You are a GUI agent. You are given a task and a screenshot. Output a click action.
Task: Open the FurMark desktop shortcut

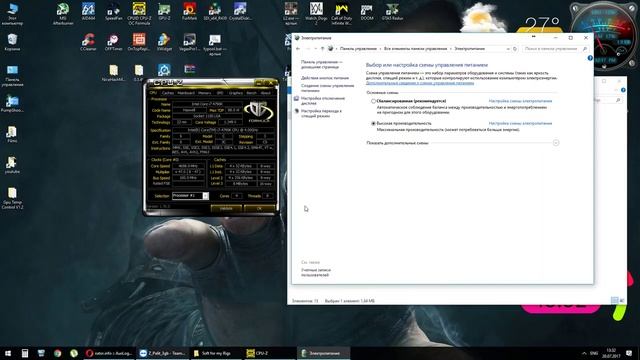189,11
